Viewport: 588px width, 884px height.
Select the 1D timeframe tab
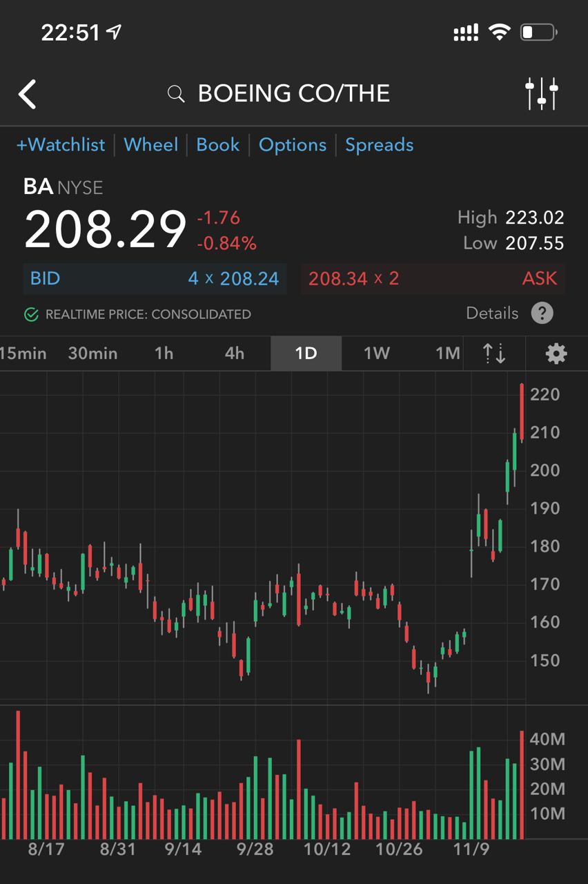pos(306,354)
